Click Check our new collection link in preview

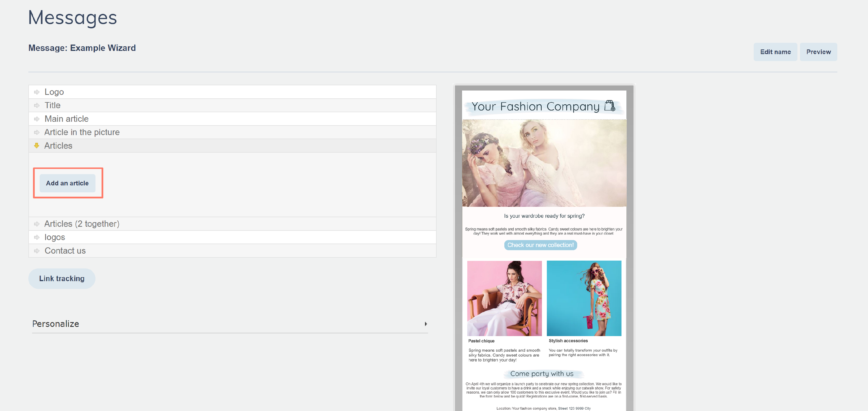click(540, 245)
